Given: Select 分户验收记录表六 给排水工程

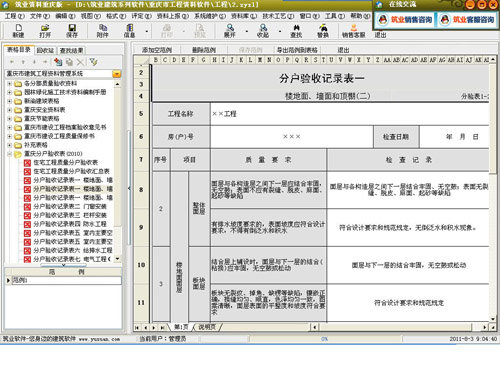Looking at the screenshot, I should tap(73, 250).
